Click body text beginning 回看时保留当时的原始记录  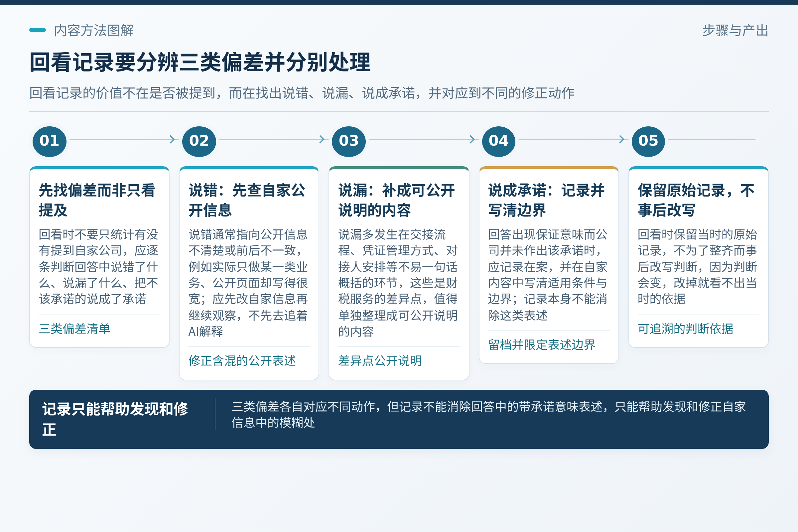pyautogui.click(x=697, y=267)
